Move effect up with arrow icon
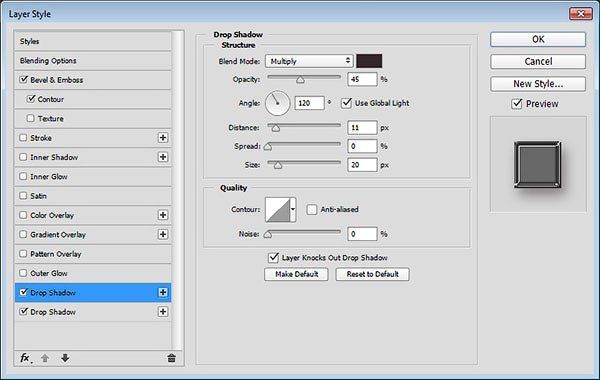Viewport: 600px width, 380px height. pyautogui.click(x=45, y=358)
